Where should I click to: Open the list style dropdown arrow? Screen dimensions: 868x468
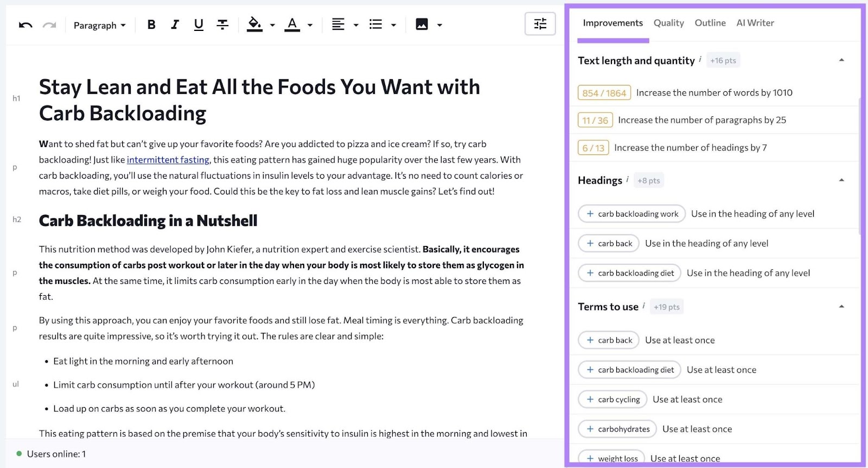[393, 25]
